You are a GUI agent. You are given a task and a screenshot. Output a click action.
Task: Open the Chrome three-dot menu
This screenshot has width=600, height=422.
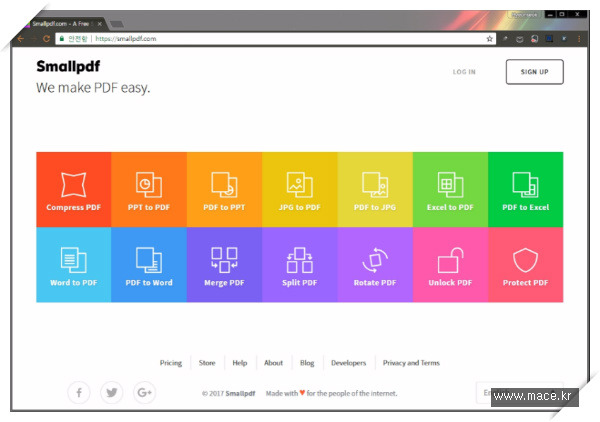pos(579,39)
